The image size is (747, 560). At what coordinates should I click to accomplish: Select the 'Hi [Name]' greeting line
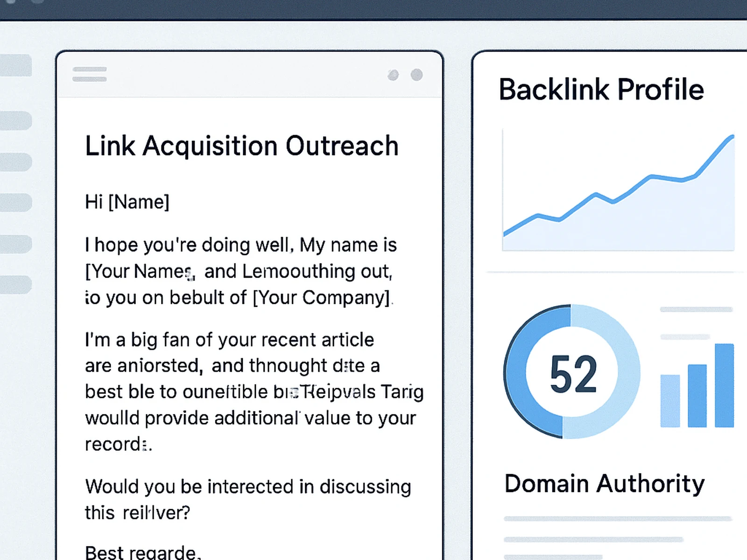pyautogui.click(x=127, y=202)
